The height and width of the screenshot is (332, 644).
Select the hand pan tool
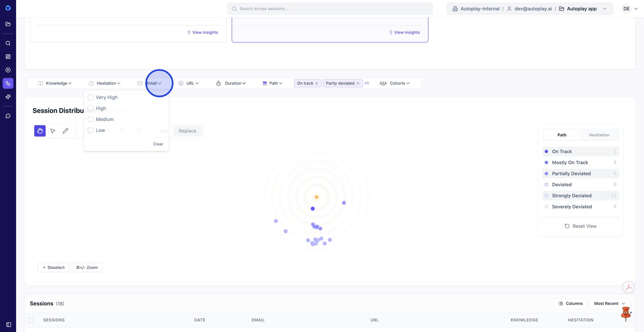(x=40, y=131)
